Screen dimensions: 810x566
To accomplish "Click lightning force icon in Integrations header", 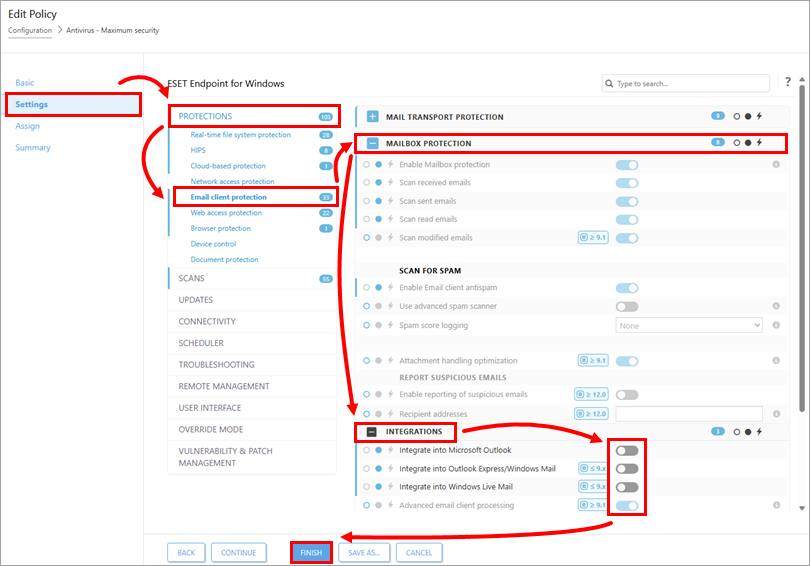I will pos(759,432).
